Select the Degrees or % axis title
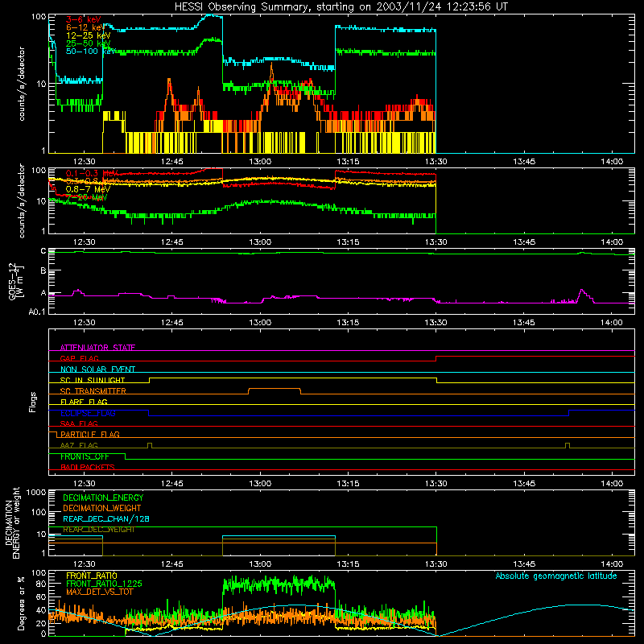The height and width of the screenshot is (644, 644). click(21, 603)
